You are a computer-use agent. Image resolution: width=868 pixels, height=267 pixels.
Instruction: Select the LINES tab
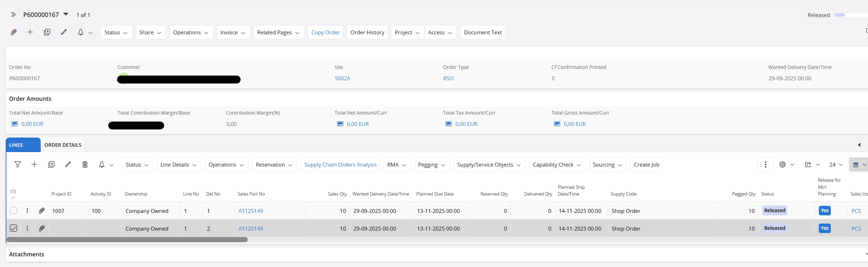pyautogui.click(x=16, y=145)
